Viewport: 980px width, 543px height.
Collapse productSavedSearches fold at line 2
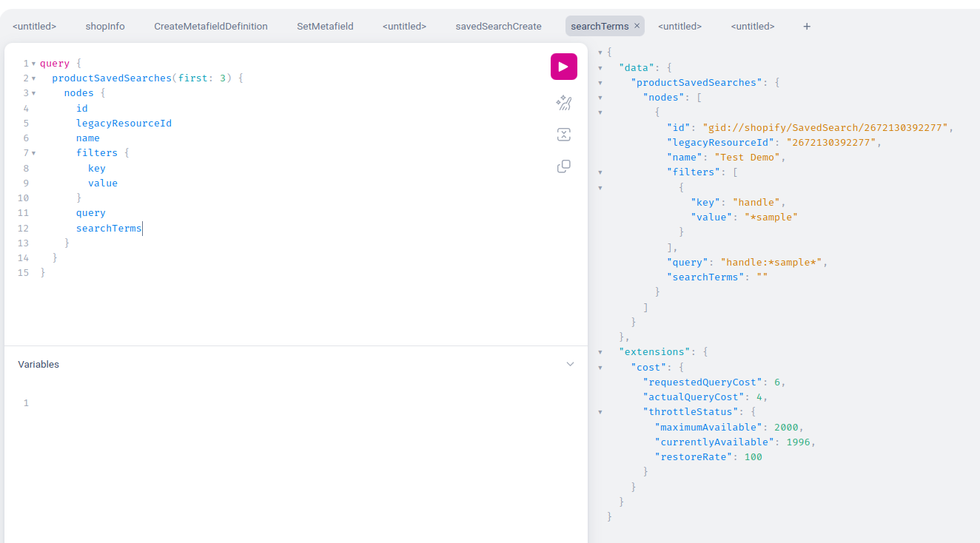[x=34, y=78]
